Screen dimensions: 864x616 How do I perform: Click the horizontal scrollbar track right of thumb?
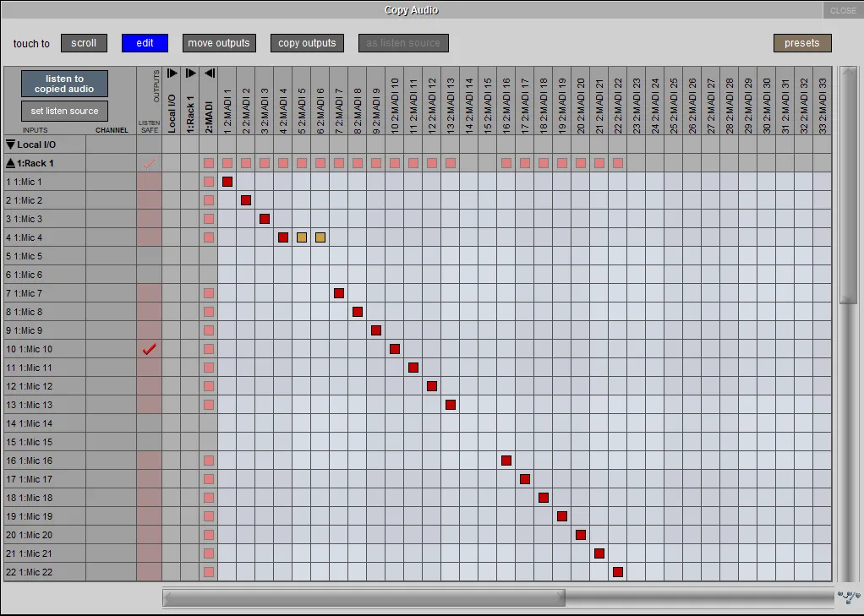pos(699,597)
